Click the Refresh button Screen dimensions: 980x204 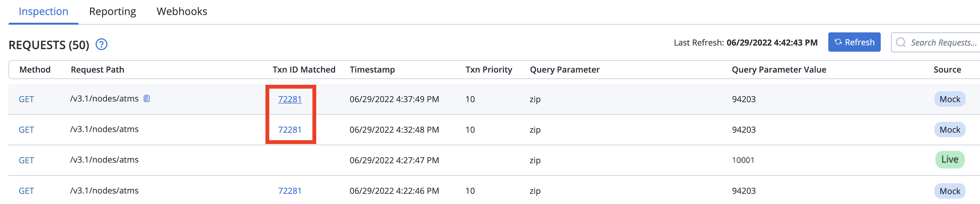coord(854,42)
